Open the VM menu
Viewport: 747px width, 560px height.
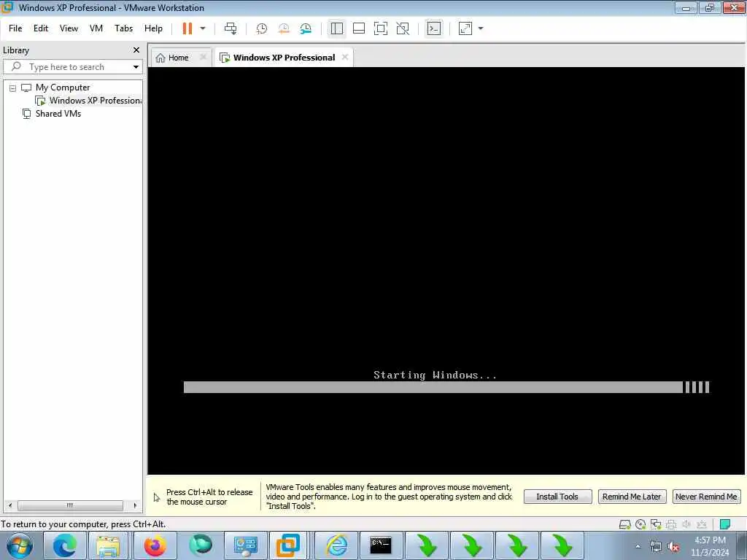(96, 28)
